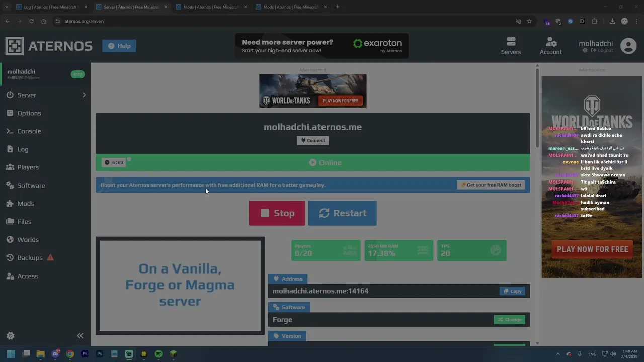Viewport: 644px width, 362px height.
Task: Show hidden system tray icons
Action: coord(557,354)
